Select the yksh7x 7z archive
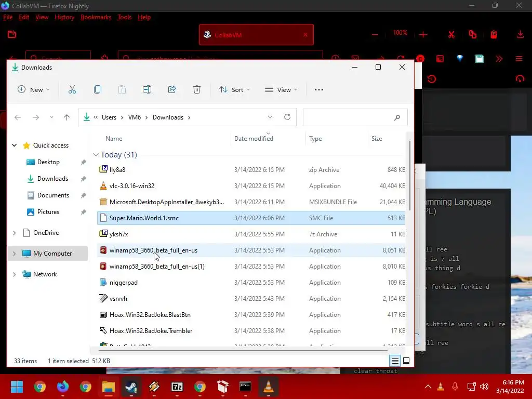Image resolution: width=532 pixels, height=399 pixels. pyautogui.click(x=251, y=234)
